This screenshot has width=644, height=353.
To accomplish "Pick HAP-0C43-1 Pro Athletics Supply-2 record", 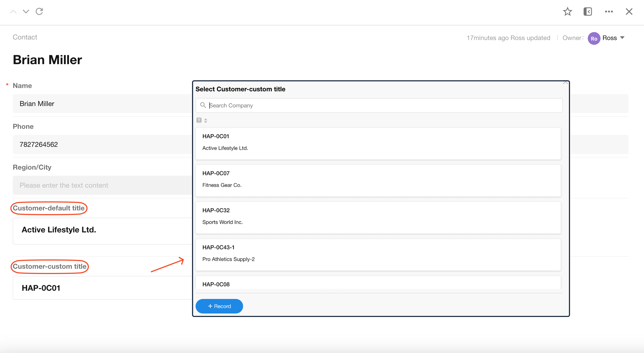I will (x=378, y=255).
